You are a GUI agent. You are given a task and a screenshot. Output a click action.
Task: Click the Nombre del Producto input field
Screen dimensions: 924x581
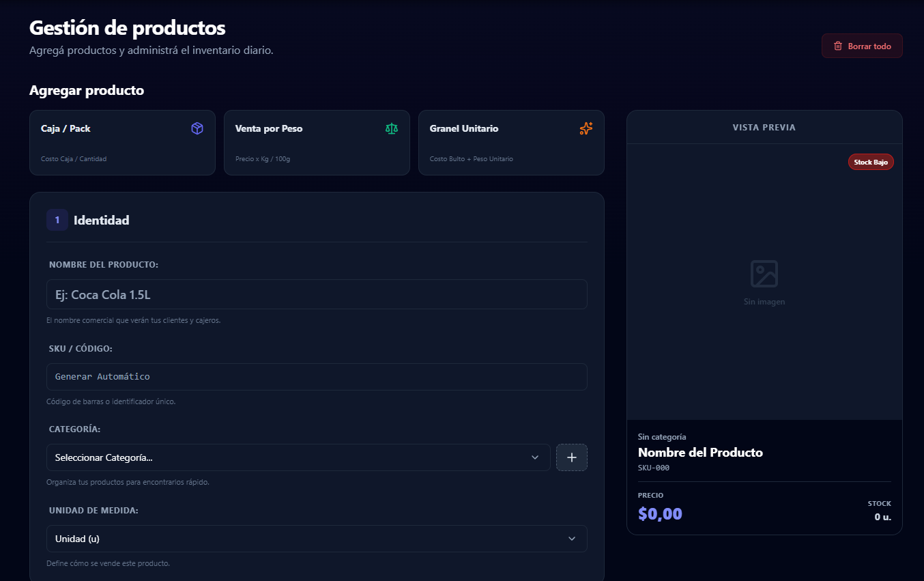click(317, 294)
